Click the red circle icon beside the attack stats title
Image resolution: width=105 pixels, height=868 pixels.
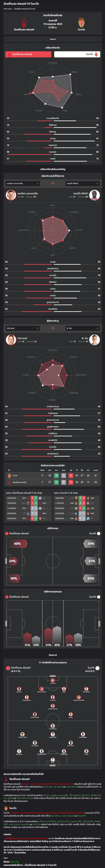(7, 533)
